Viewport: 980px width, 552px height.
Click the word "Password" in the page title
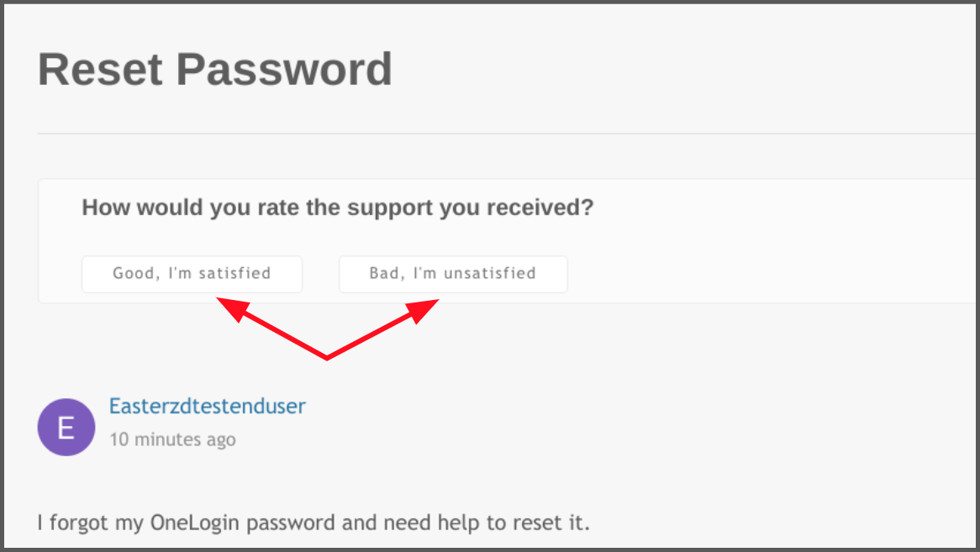[x=284, y=69]
